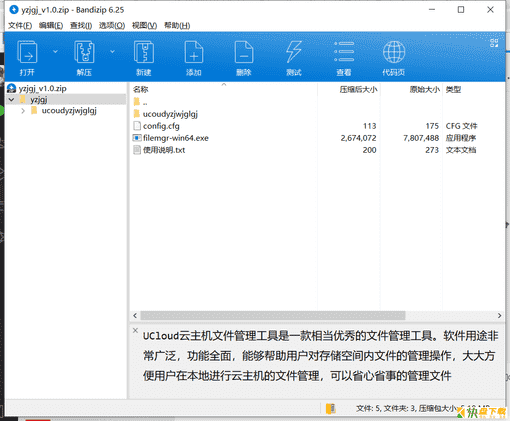Select filemgr-win64.exe in file list
The width and height of the screenshot is (510, 421).
pyautogui.click(x=176, y=138)
